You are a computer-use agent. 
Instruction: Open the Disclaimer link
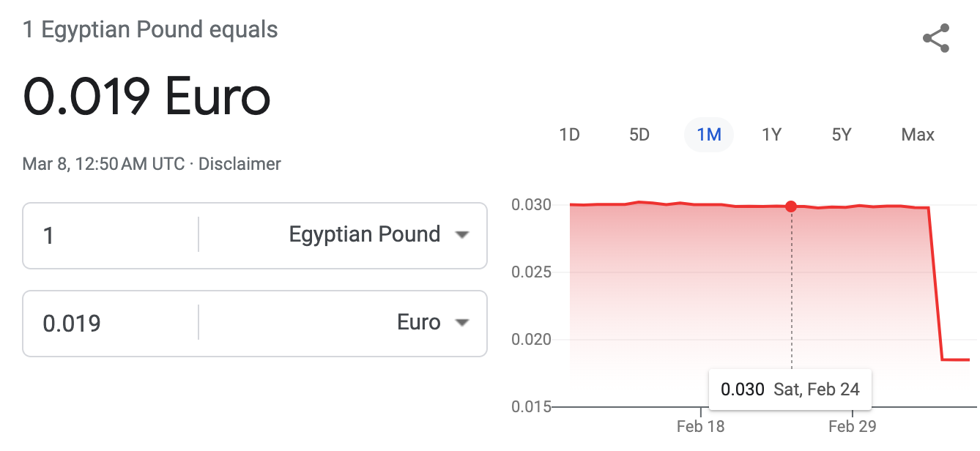click(x=240, y=164)
